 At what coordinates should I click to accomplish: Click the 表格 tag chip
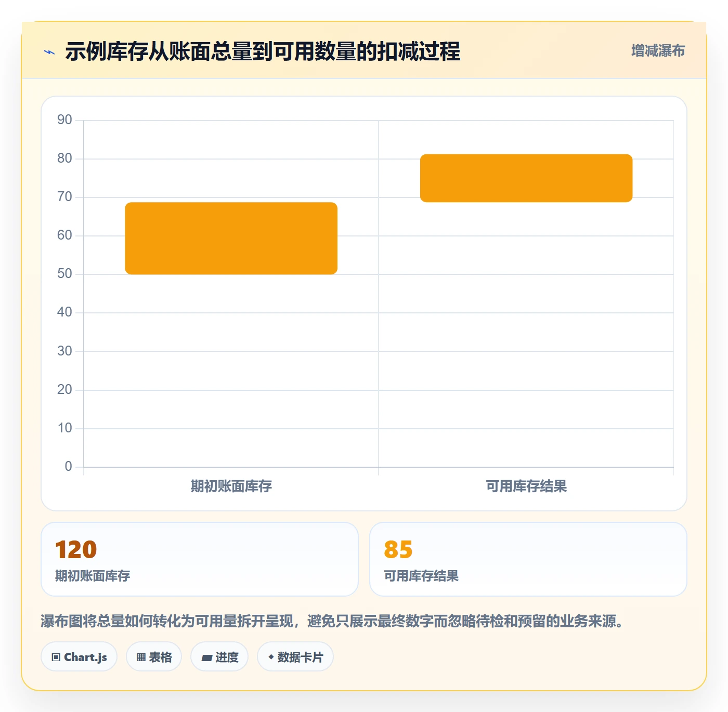(154, 657)
